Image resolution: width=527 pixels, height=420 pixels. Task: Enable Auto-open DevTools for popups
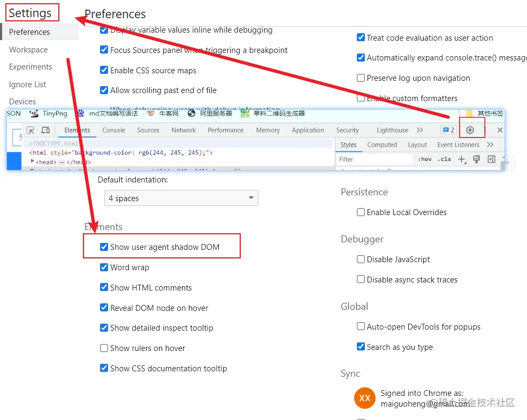(361, 326)
